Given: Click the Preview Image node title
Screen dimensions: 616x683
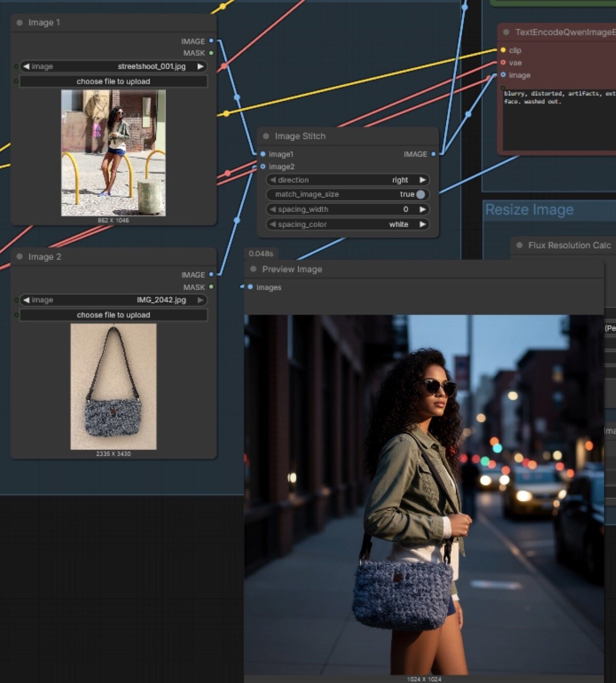Looking at the screenshot, I should [x=292, y=269].
